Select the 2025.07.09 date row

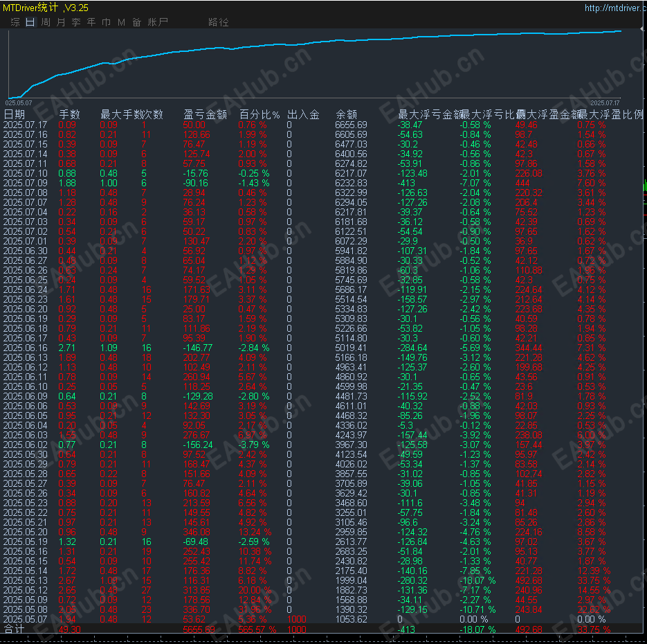25,183
